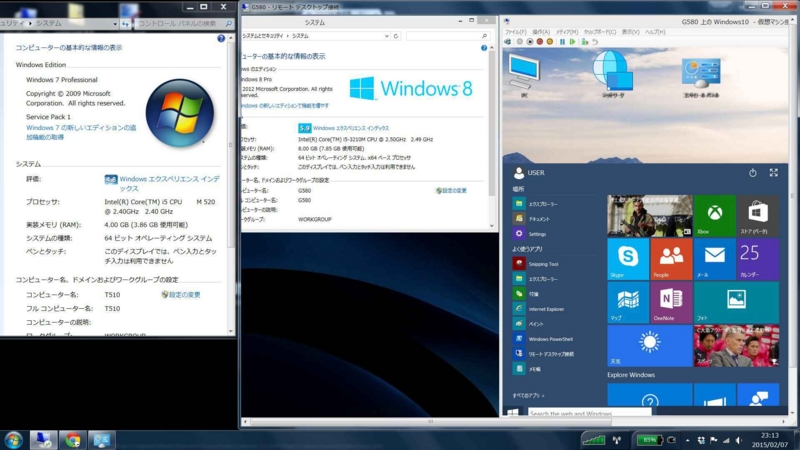Open the Weather tile with sun icon
Screen dimensions: 800x450
point(649,345)
